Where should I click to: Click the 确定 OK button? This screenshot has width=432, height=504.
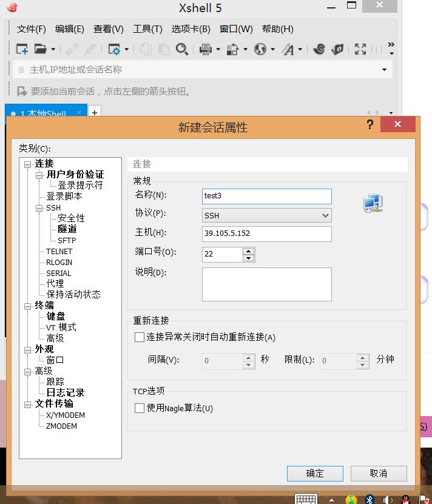[315, 474]
